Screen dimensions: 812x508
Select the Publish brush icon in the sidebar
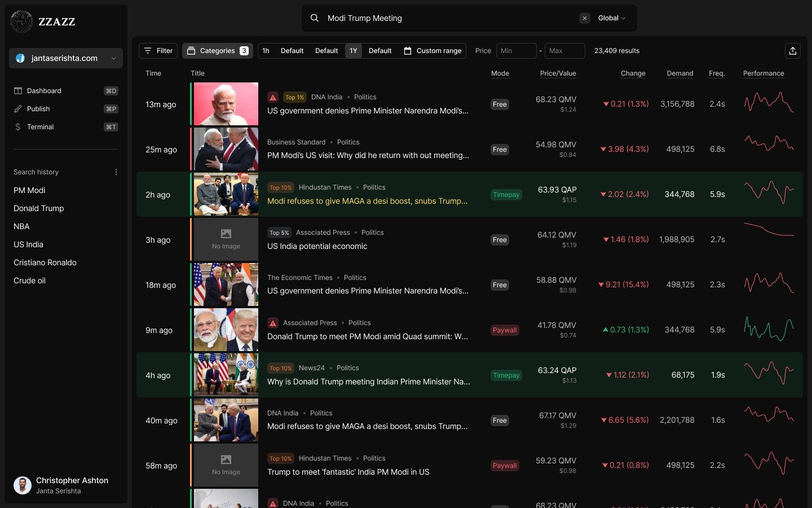pos(18,108)
